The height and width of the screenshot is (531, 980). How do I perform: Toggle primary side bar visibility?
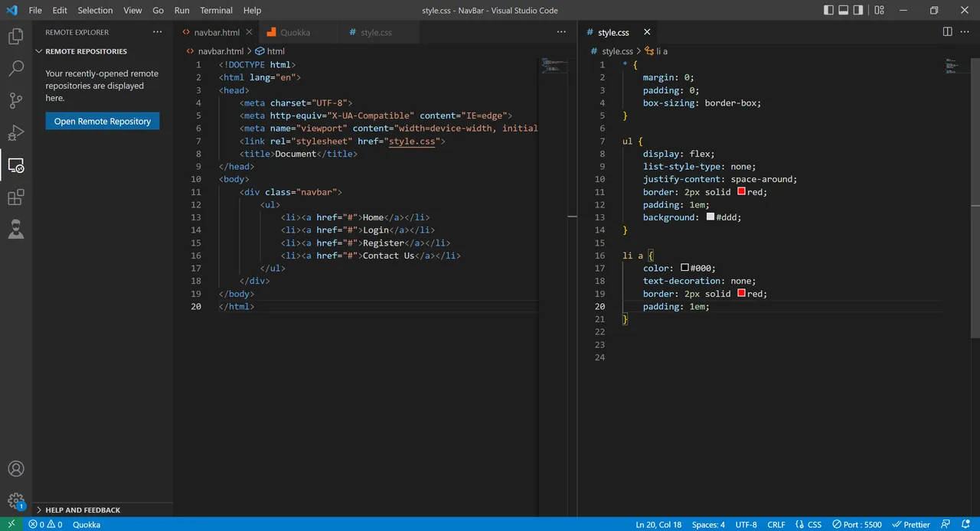[829, 10]
